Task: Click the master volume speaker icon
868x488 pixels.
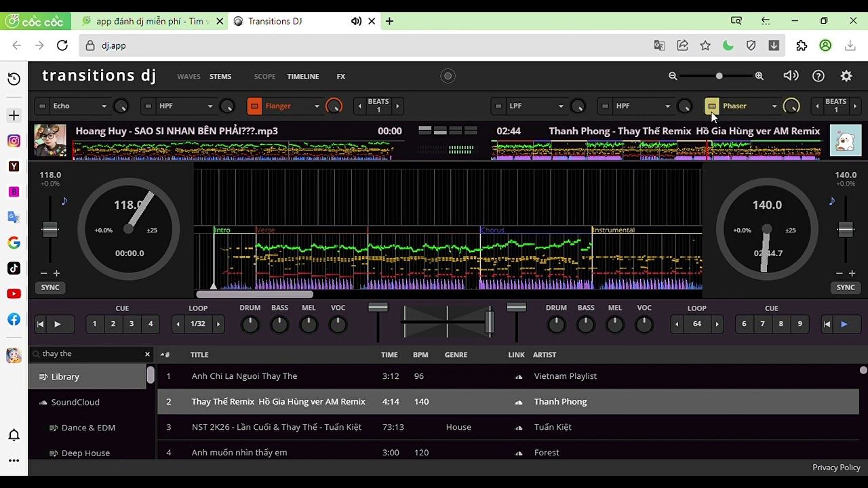Action: click(791, 76)
